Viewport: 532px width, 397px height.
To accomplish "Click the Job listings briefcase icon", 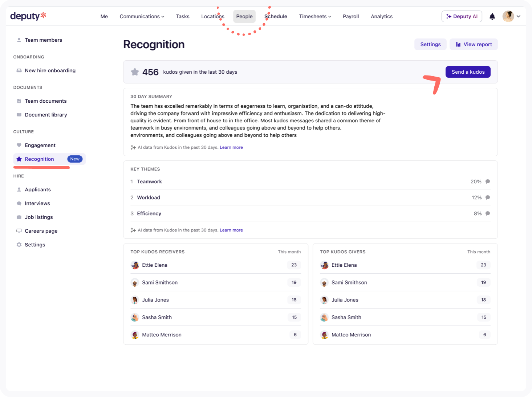I will [x=19, y=217].
